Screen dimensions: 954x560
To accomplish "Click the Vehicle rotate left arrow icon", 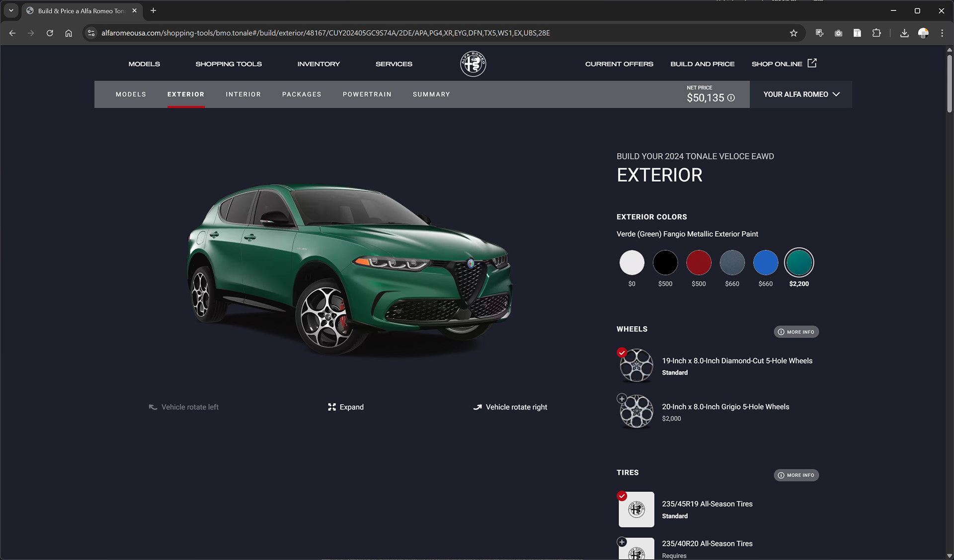I will coord(153,407).
